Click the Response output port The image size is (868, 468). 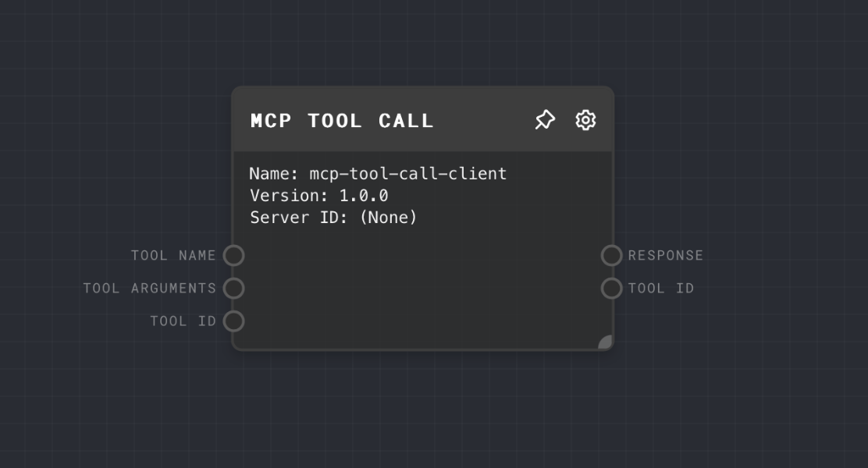tap(612, 256)
